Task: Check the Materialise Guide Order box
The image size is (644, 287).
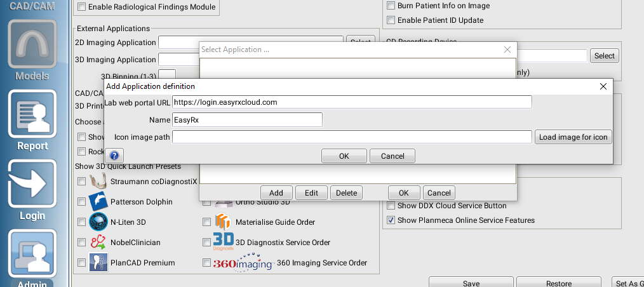Action: pyautogui.click(x=206, y=222)
